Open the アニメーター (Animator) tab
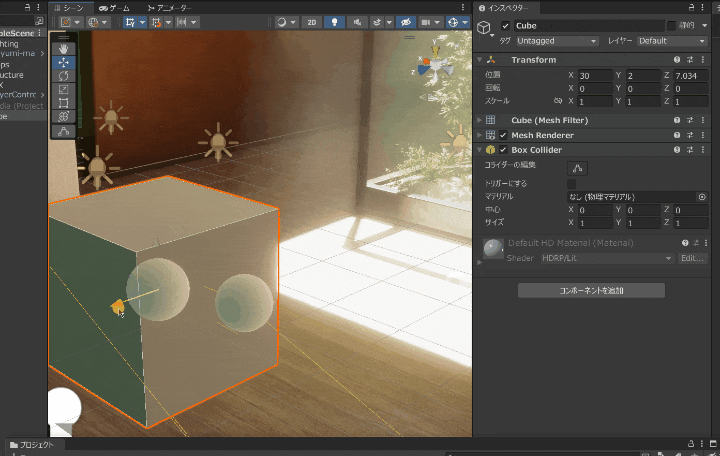720x456 pixels. click(x=169, y=7)
